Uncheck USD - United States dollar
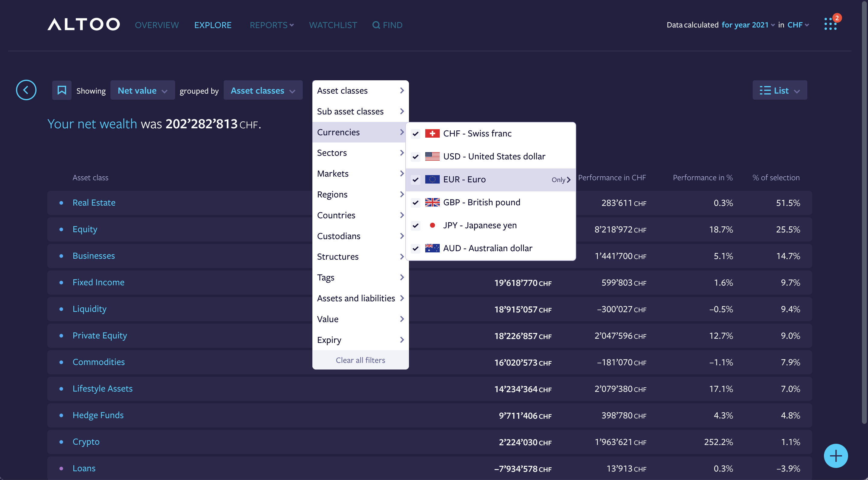 (x=416, y=156)
